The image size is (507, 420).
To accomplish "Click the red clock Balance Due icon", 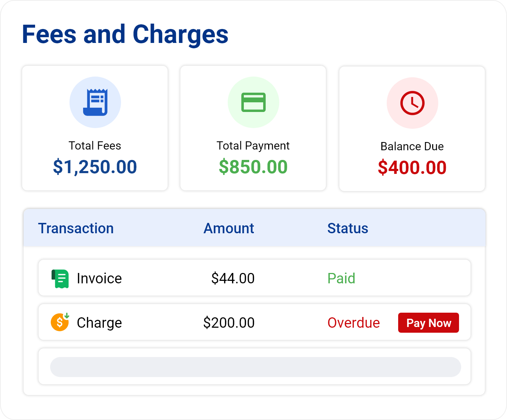I will (412, 103).
